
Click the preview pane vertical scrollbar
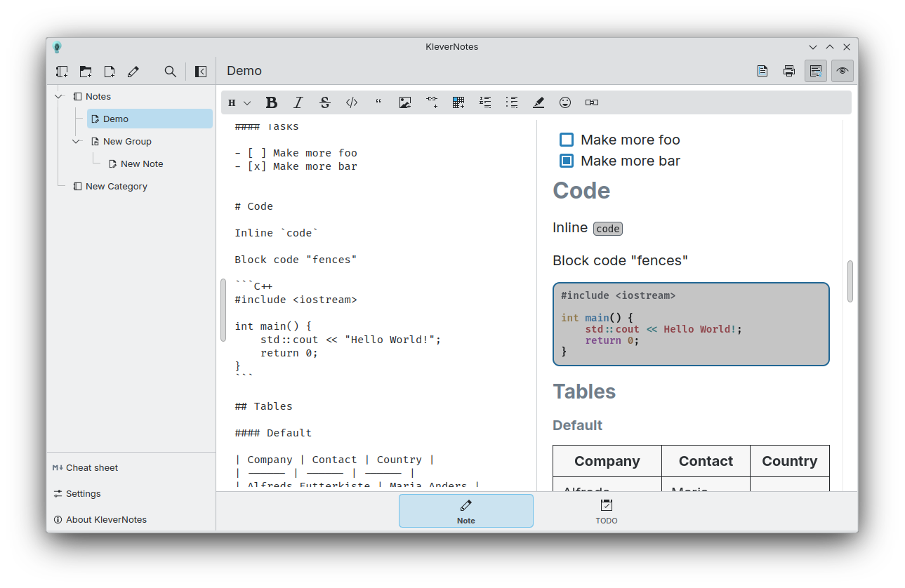(x=850, y=281)
